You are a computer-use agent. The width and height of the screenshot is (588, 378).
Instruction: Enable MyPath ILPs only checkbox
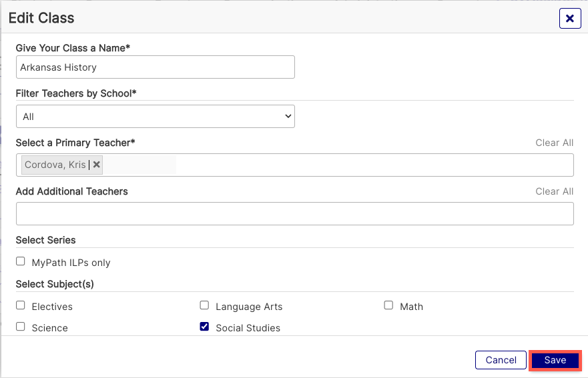21,261
